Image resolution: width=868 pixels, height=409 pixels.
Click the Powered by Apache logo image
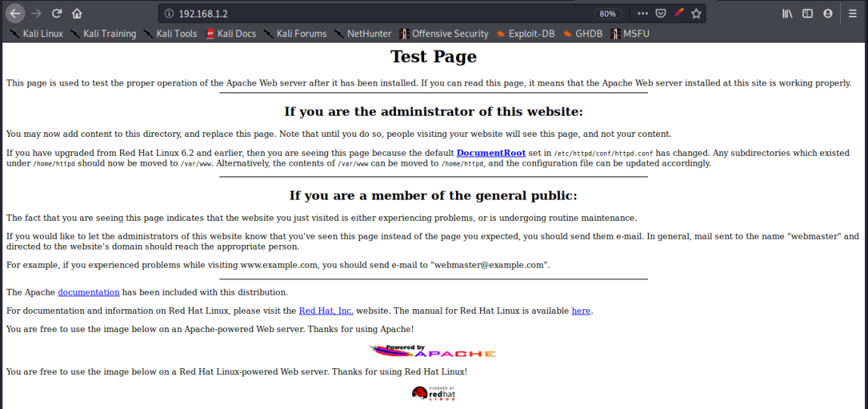pyautogui.click(x=432, y=351)
